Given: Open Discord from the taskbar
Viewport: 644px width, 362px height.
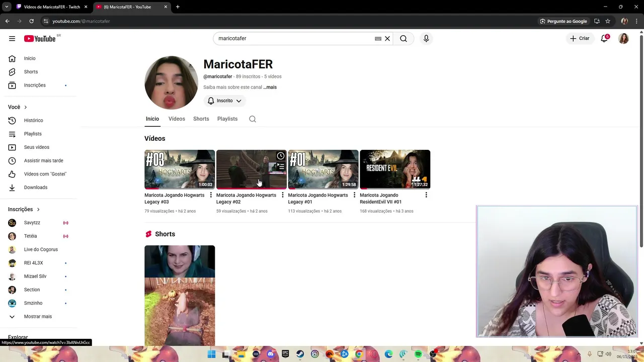Looking at the screenshot, I should pyautogui.click(x=271, y=354).
